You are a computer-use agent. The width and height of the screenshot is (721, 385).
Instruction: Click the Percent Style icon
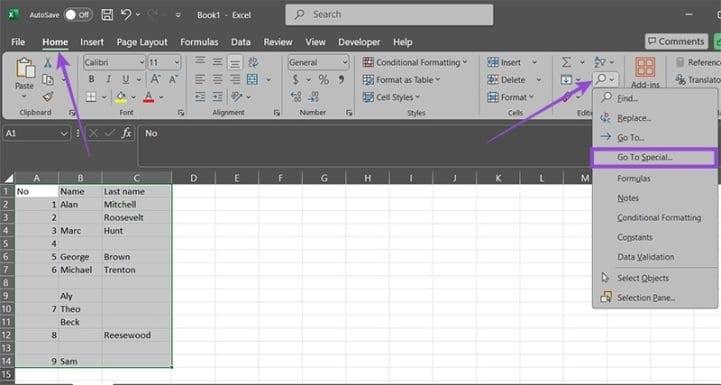click(324, 80)
